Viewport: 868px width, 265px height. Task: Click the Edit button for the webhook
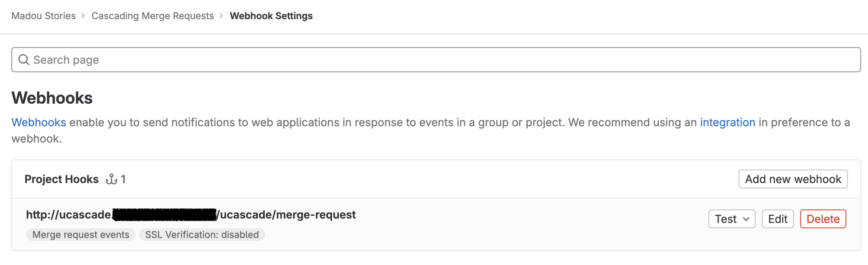pos(778,219)
